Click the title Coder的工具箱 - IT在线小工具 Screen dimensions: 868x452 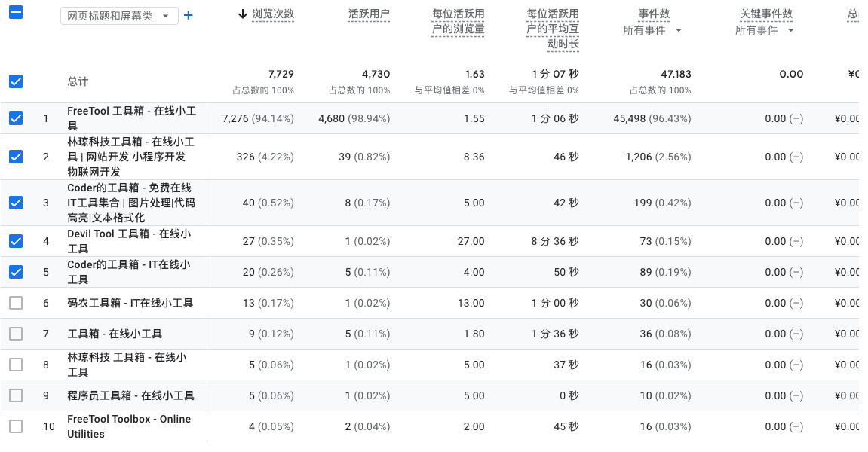pos(129,272)
